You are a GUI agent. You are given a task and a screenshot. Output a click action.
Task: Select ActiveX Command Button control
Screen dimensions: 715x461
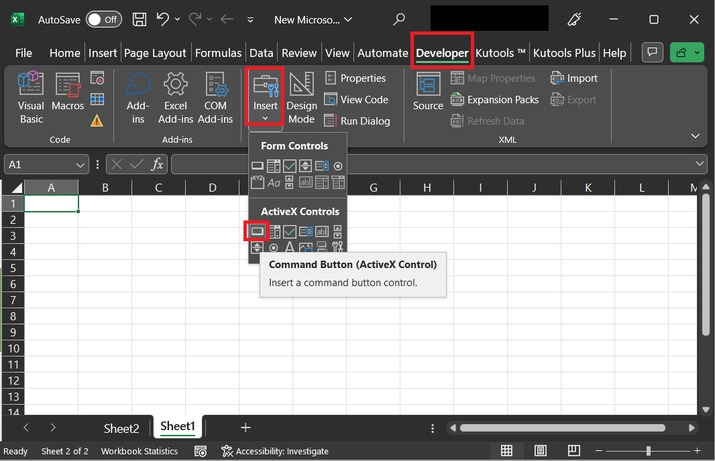click(x=257, y=232)
